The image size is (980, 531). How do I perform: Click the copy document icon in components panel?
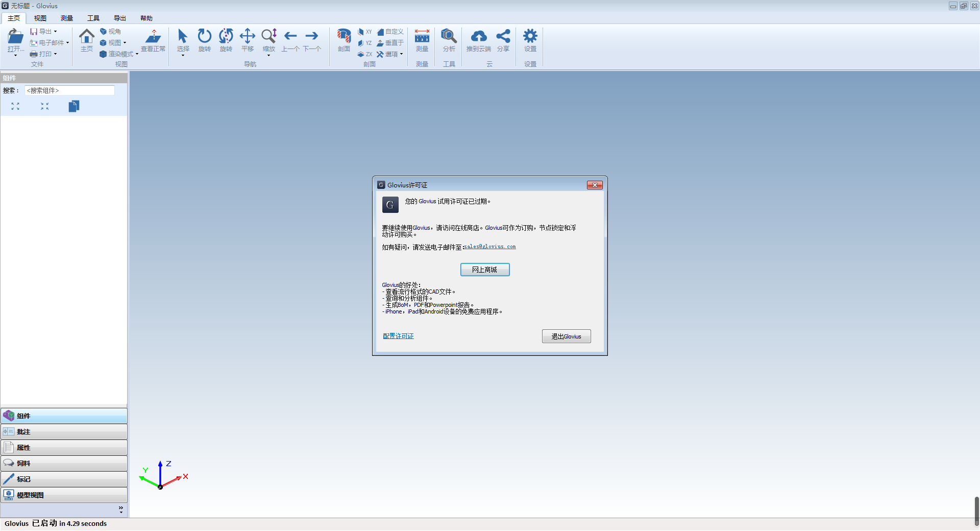coord(74,106)
